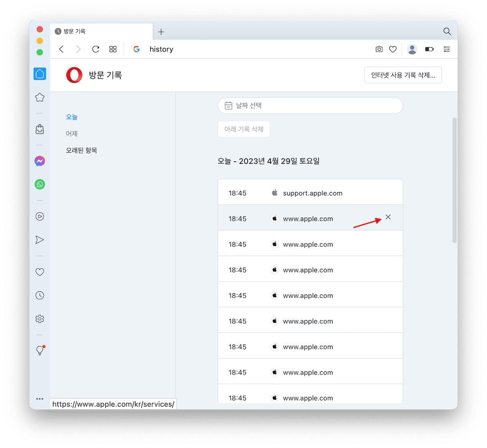Open the Player sidebar icon

pyautogui.click(x=40, y=217)
